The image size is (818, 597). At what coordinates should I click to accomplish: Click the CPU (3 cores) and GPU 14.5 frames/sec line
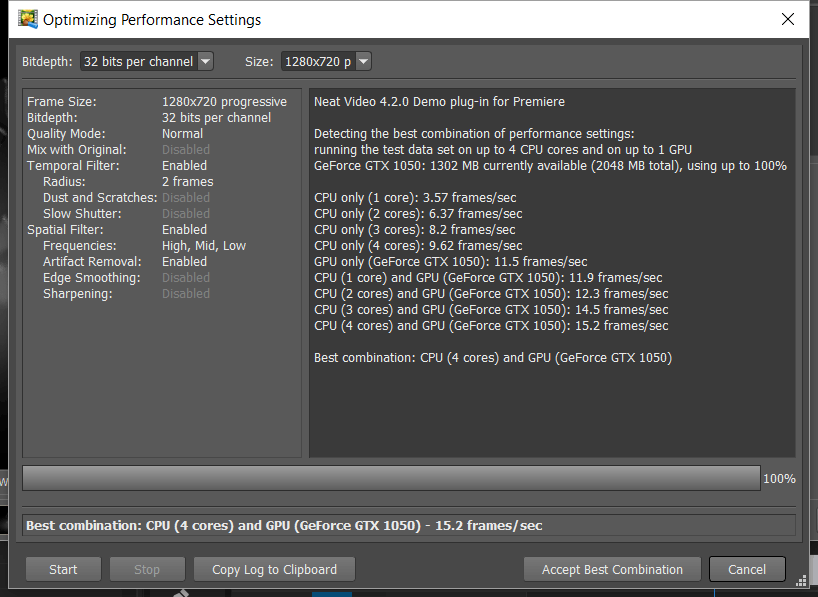[491, 309]
